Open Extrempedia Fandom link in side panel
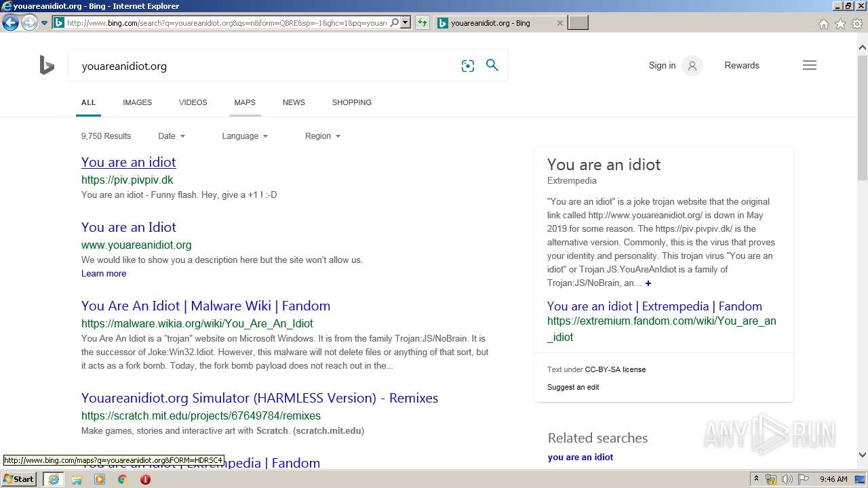Image resolution: width=868 pixels, height=488 pixels. (x=654, y=306)
